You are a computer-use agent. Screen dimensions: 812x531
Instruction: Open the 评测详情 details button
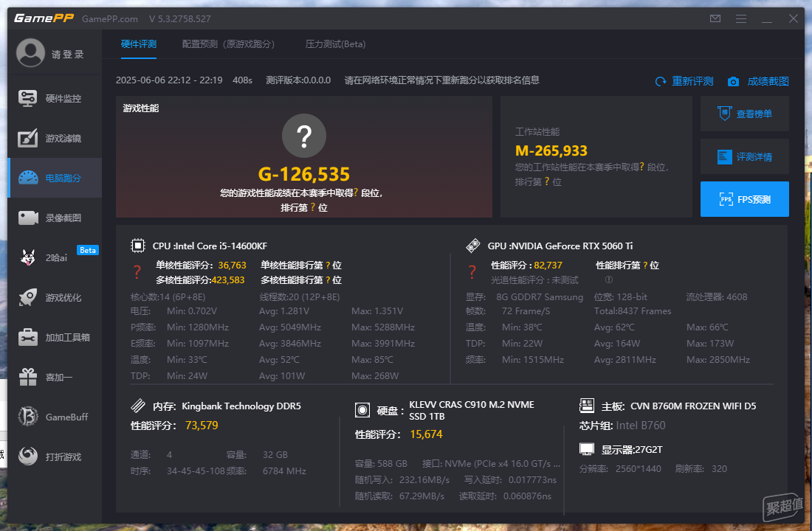pyautogui.click(x=745, y=156)
